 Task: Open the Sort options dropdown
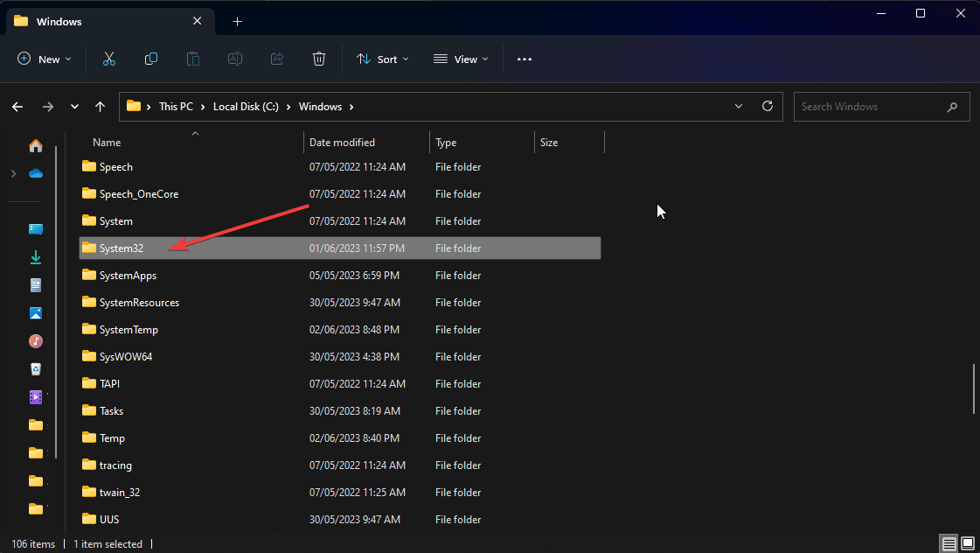[x=382, y=59]
